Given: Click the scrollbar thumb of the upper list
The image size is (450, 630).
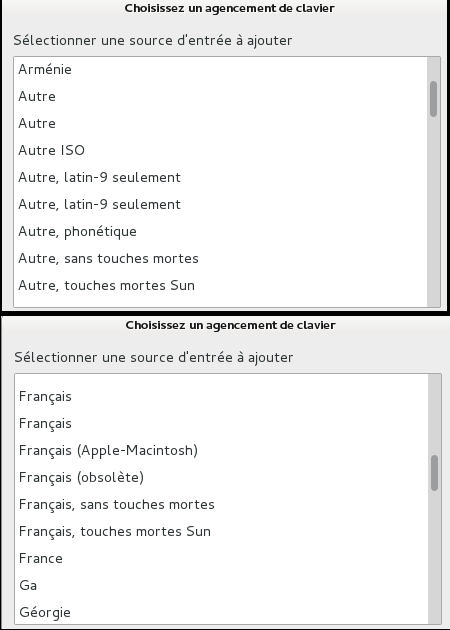Looking at the screenshot, I should tap(433, 99).
